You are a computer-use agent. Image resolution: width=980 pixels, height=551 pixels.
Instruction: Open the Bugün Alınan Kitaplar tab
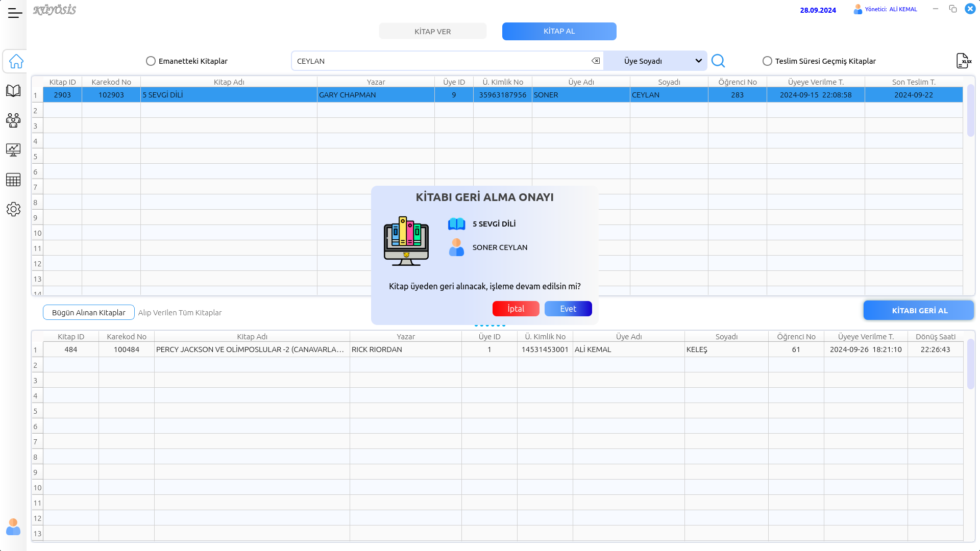[89, 313]
